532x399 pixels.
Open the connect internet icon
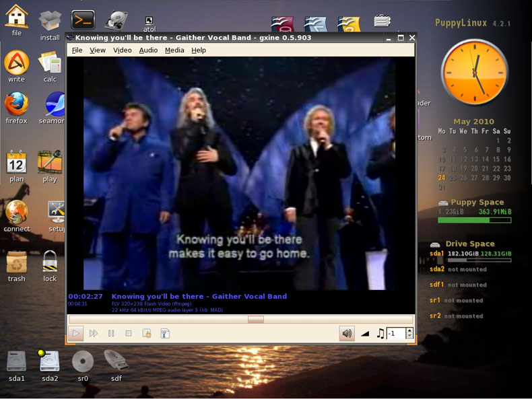coord(16,216)
